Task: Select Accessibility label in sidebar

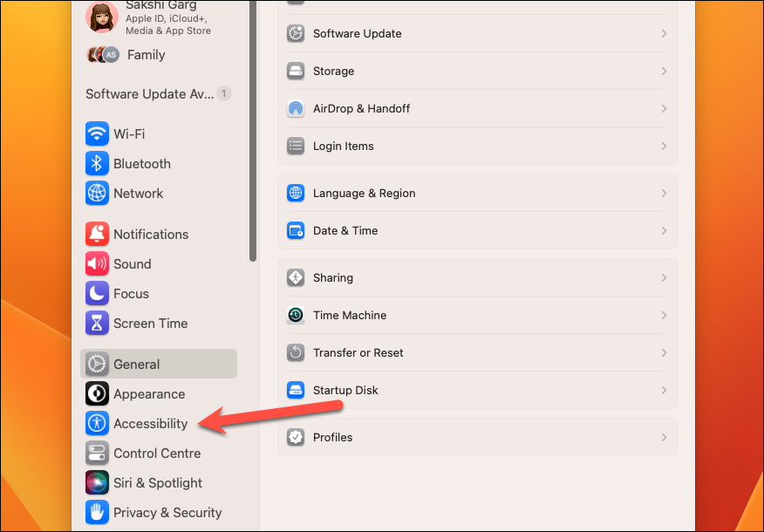Action: tap(151, 424)
